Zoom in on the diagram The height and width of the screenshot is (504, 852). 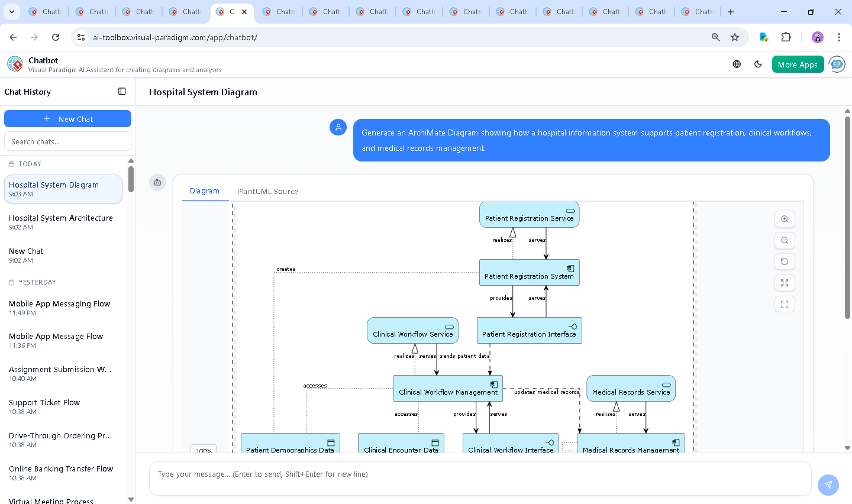[x=785, y=219]
